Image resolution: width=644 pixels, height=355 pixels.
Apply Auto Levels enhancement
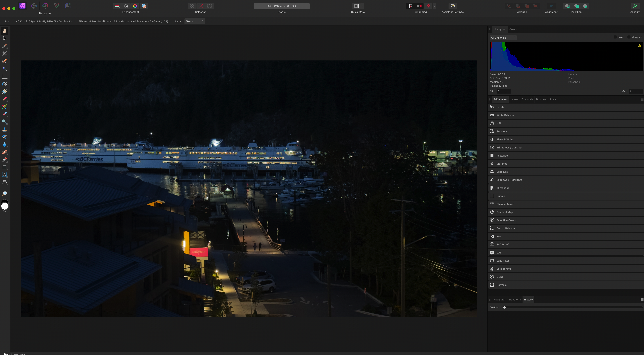point(117,6)
